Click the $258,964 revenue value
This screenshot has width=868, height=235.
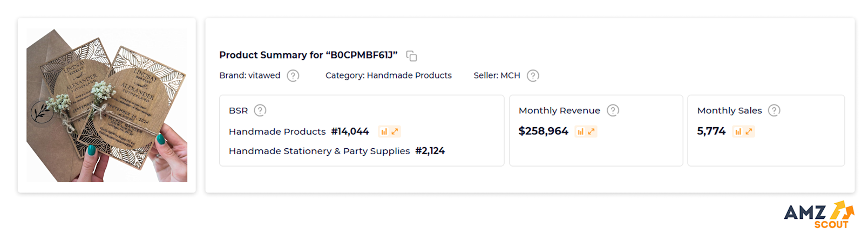[543, 131]
